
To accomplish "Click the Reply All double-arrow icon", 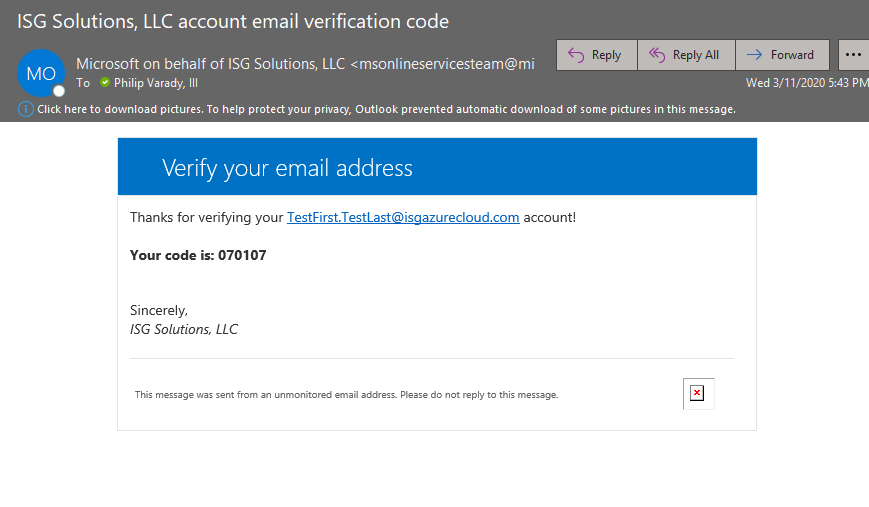I will click(x=657, y=55).
